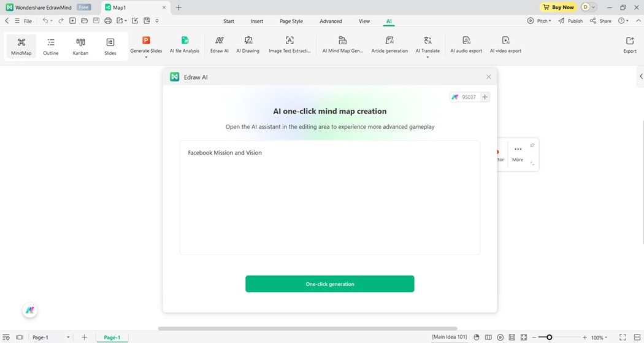The height and width of the screenshot is (343, 644).
Task: Click the zoom in plus button
Action: [585, 337]
